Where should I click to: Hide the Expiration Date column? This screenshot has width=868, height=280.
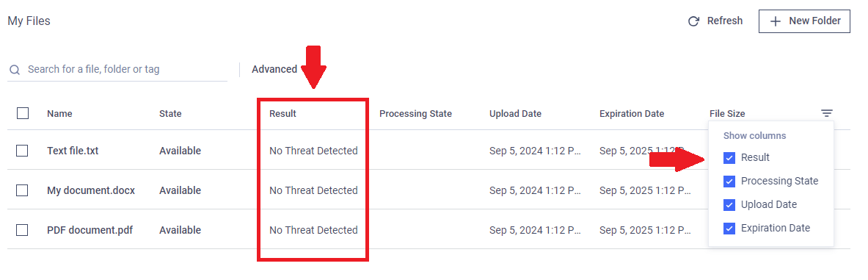[x=729, y=228]
